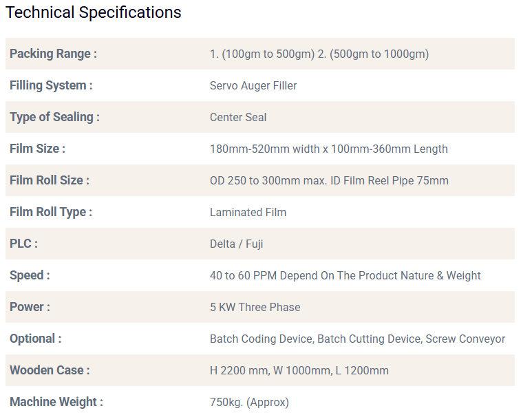Click the Technical Specifications heading
Image resolution: width=532 pixels, height=415 pixels.
(94, 12)
